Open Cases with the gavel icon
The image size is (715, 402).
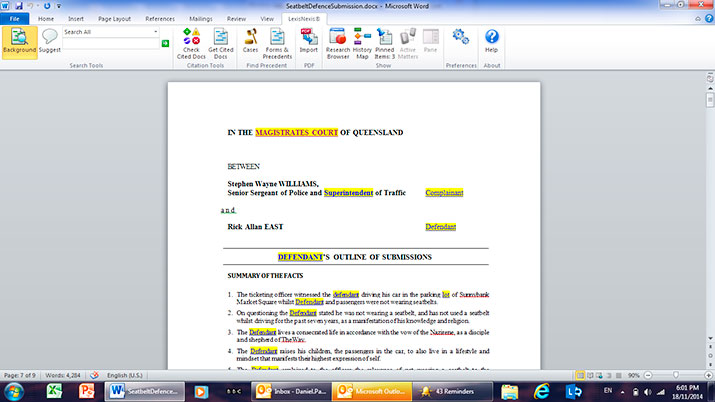250,41
